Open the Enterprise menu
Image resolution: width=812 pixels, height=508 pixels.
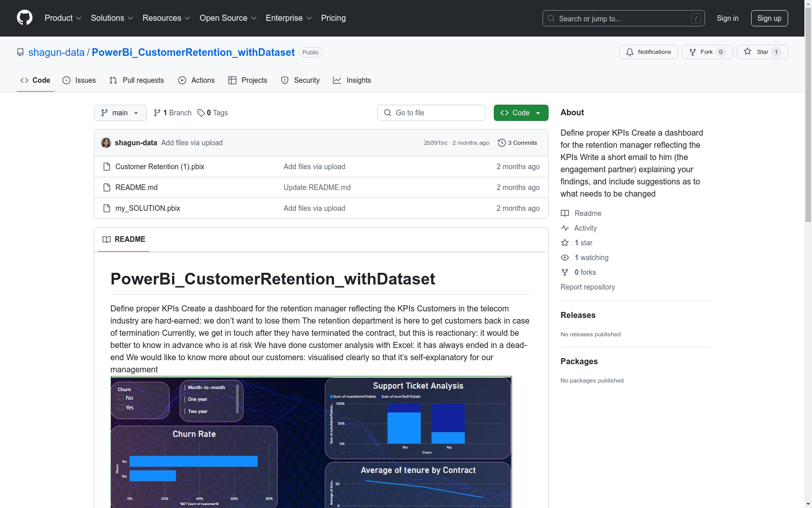(289, 18)
